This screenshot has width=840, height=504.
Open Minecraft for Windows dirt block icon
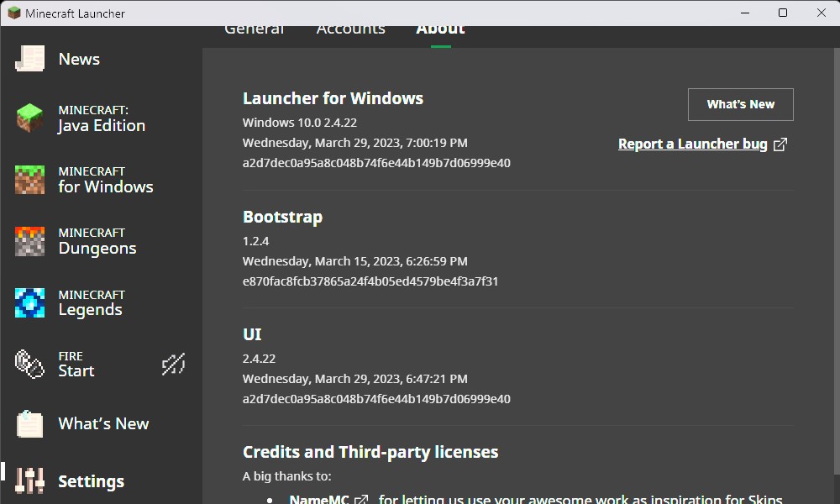point(29,180)
